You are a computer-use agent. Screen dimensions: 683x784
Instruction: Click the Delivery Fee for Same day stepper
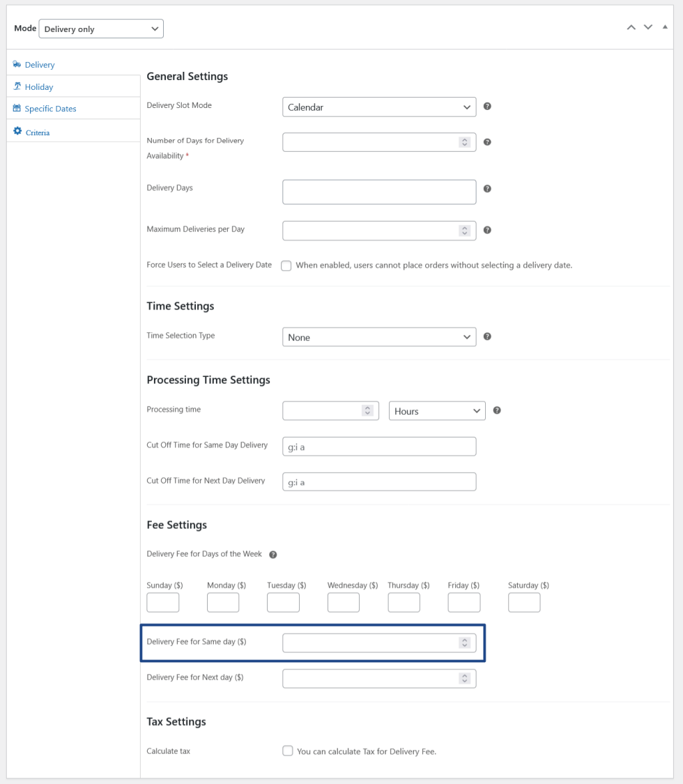click(465, 643)
